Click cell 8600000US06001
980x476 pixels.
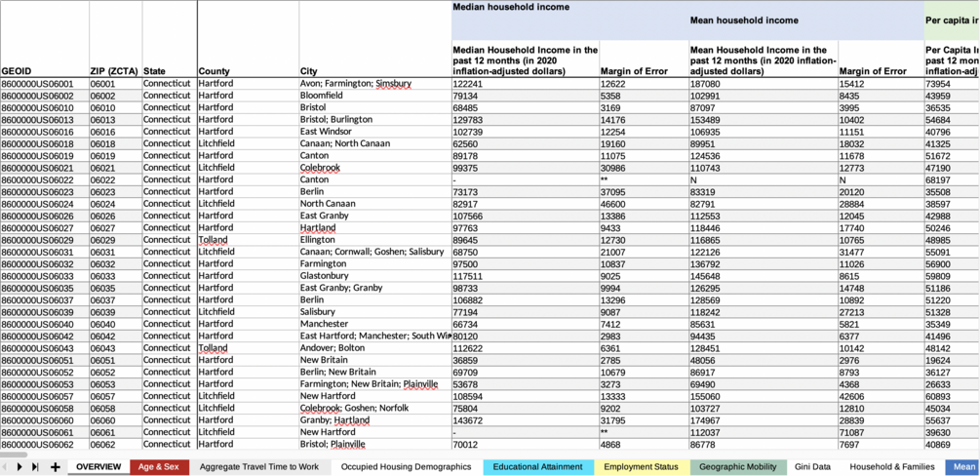(45, 84)
